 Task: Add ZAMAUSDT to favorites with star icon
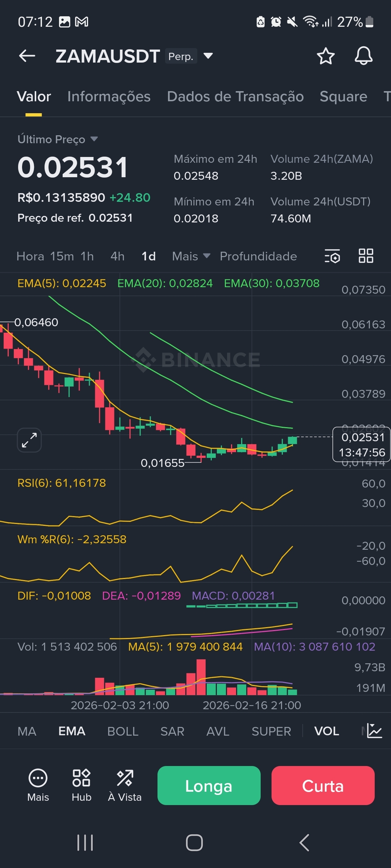tap(325, 56)
